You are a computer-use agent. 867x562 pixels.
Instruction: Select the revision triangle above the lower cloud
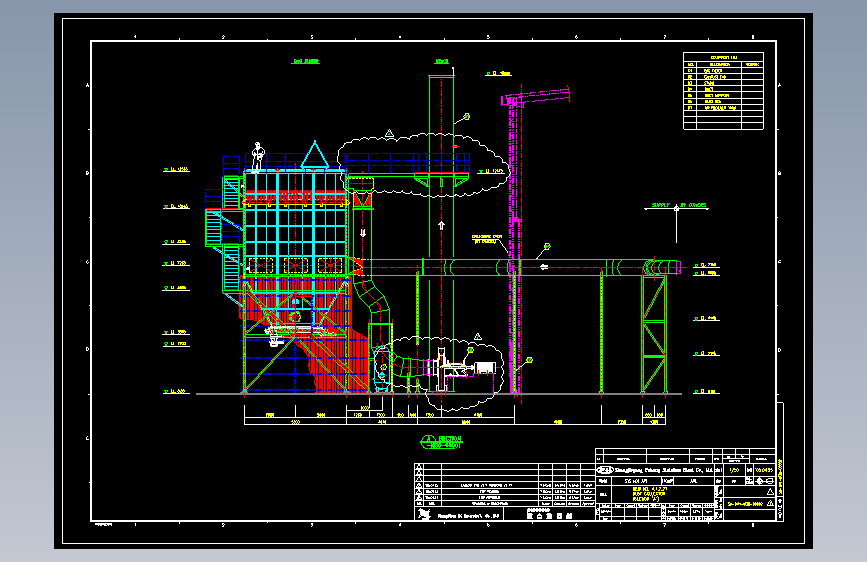coord(478,336)
